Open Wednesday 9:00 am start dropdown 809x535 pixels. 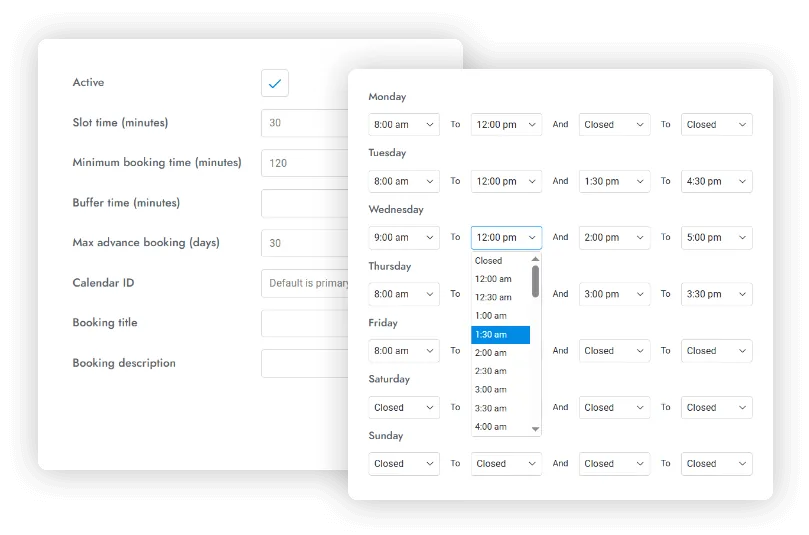(x=403, y=237)
